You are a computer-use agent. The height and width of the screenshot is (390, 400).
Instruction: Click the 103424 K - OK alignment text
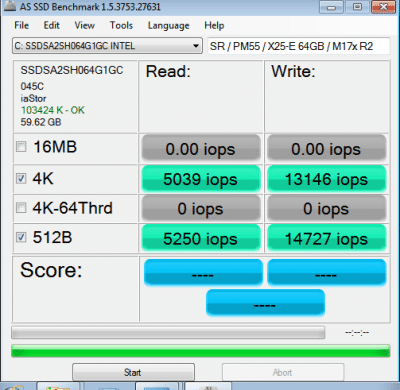tap(53, 110)
